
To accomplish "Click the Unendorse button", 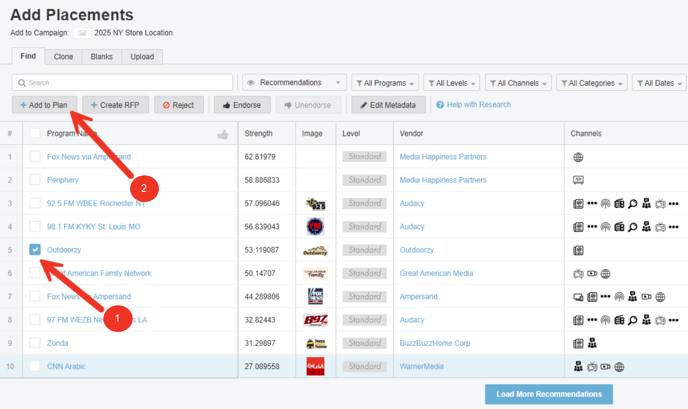I will (x=308, y=105).
